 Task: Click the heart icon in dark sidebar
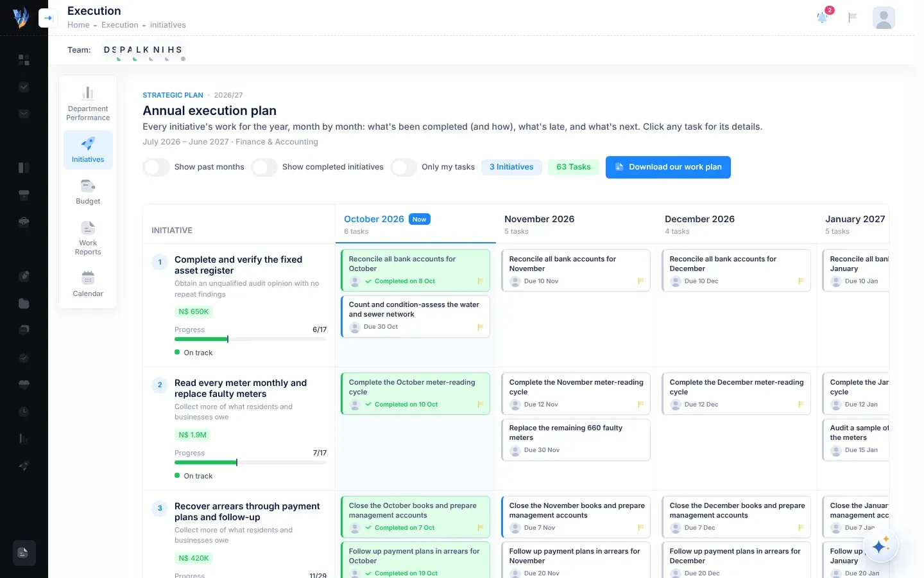click(24, 384)
